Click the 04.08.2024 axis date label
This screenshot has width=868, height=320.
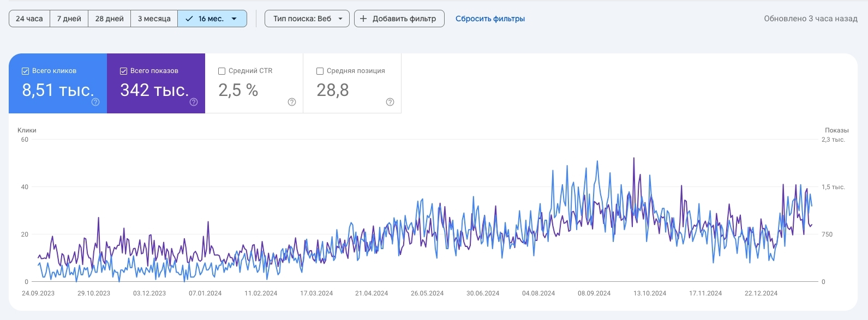(x=538, y=293)
